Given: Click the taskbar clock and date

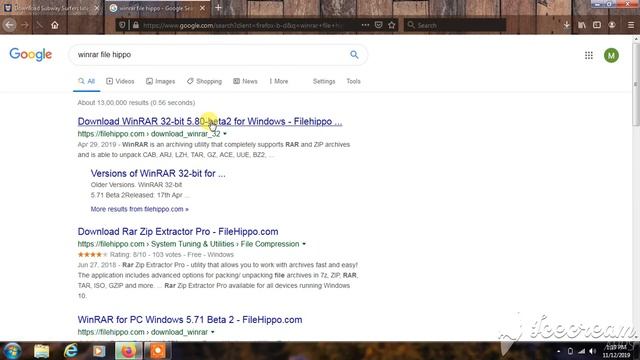Looking at the screenshot, I should (x=616, y=351).
